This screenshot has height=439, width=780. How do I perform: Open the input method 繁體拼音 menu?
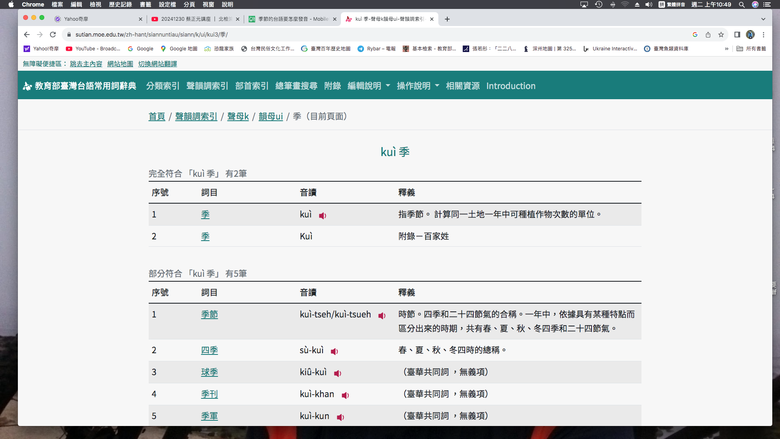click(672, 4)
